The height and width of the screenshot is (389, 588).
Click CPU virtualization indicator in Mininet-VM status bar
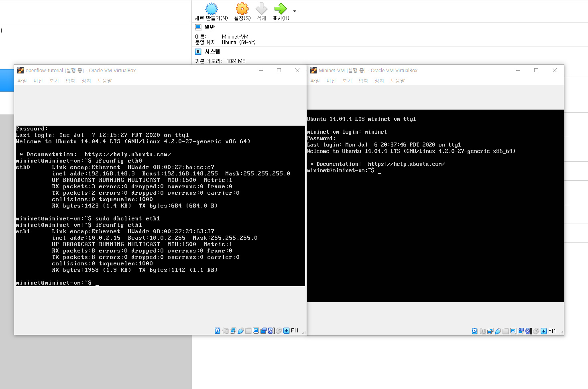(x=529, y=331)
